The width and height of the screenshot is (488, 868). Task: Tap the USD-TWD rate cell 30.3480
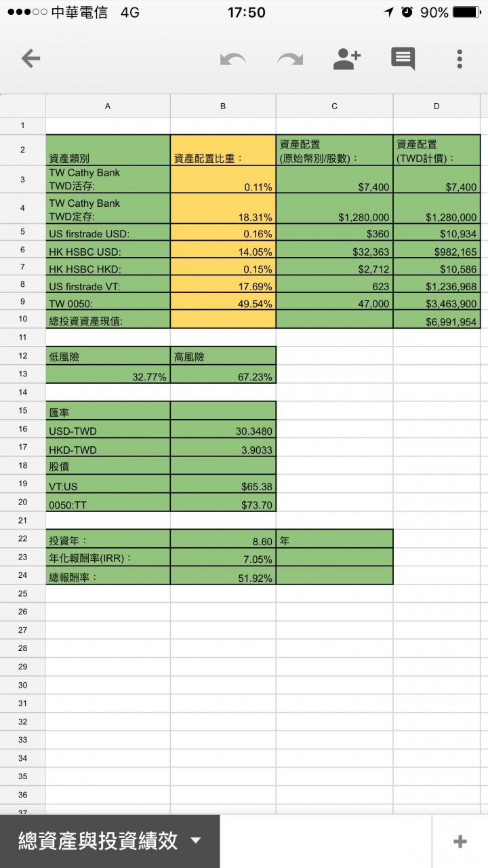tap(223, 431)
